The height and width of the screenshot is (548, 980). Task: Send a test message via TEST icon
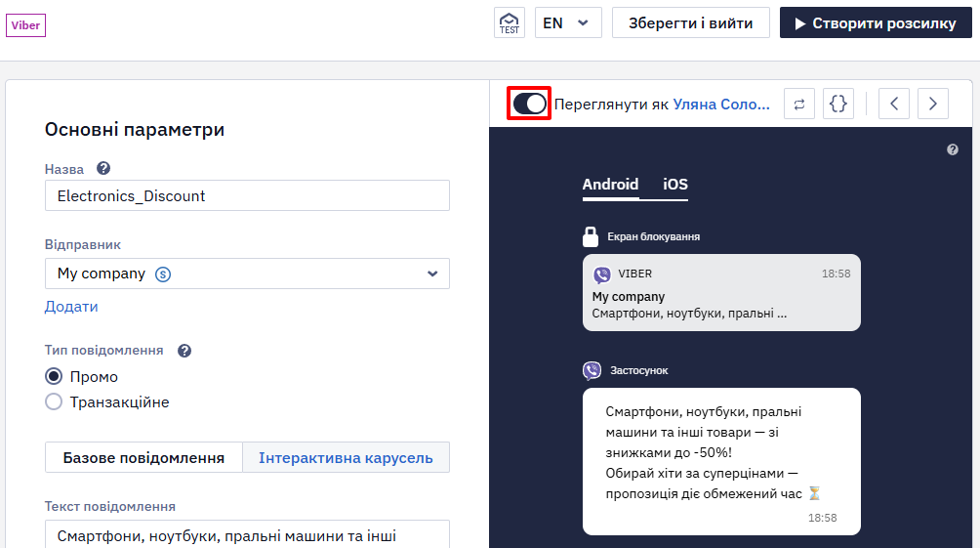click(510, 23)
